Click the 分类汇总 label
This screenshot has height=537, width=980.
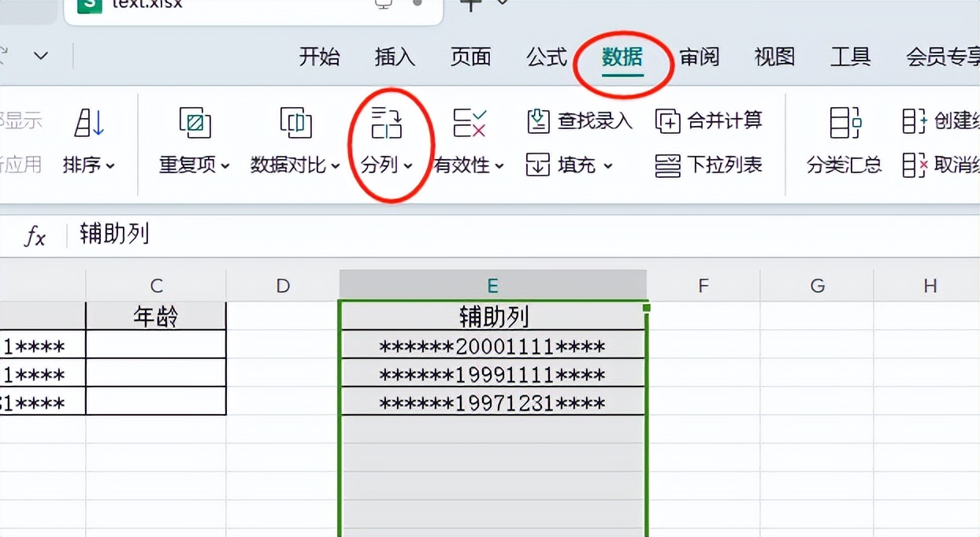click(x=845, y=165)
